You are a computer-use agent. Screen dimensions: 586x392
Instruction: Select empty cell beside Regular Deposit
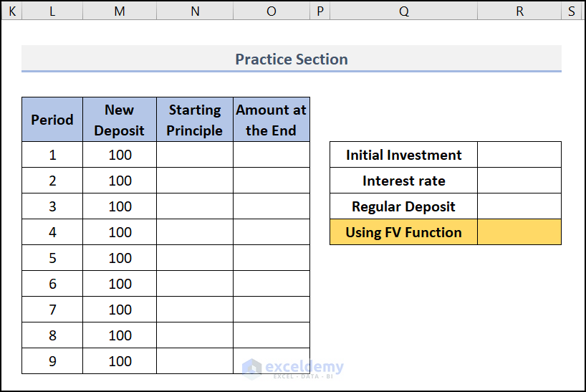click(x=519, y=206)
